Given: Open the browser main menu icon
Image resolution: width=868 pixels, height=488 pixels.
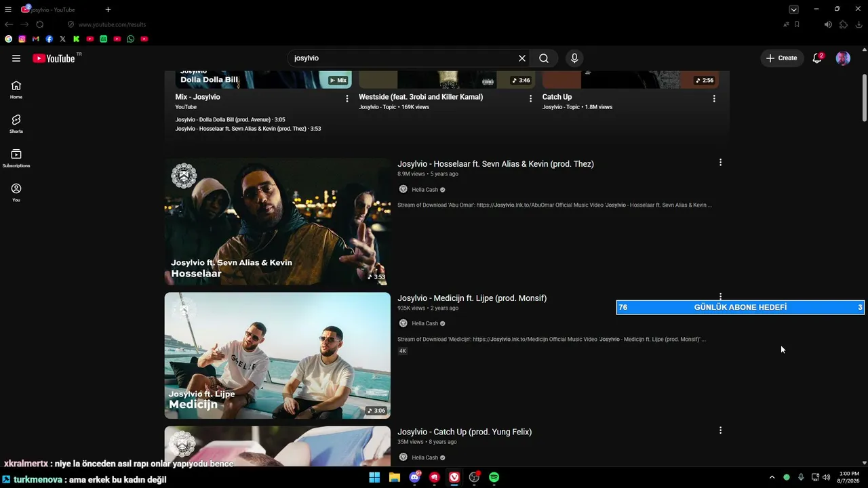Looking at the screenshot, I should (x=8, y=9).
